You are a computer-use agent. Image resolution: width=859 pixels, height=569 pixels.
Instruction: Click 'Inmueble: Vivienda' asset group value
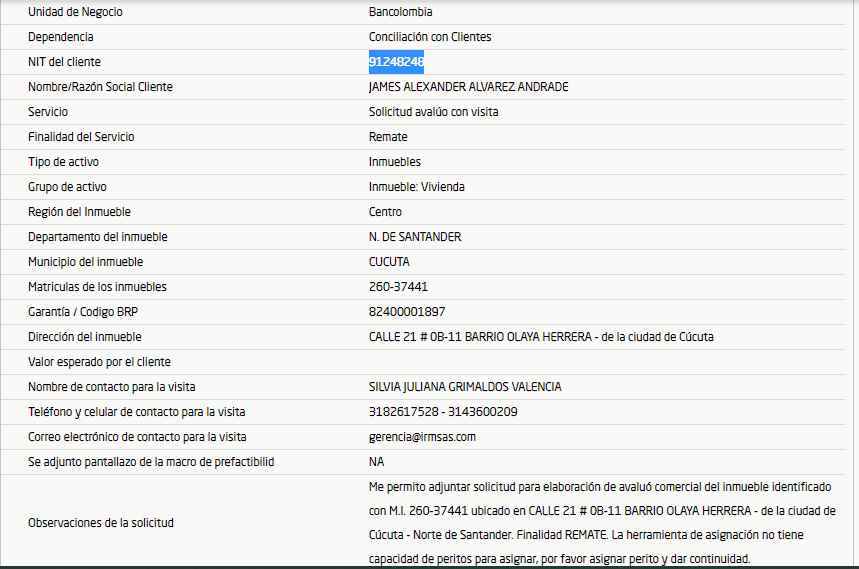[416, 187]
